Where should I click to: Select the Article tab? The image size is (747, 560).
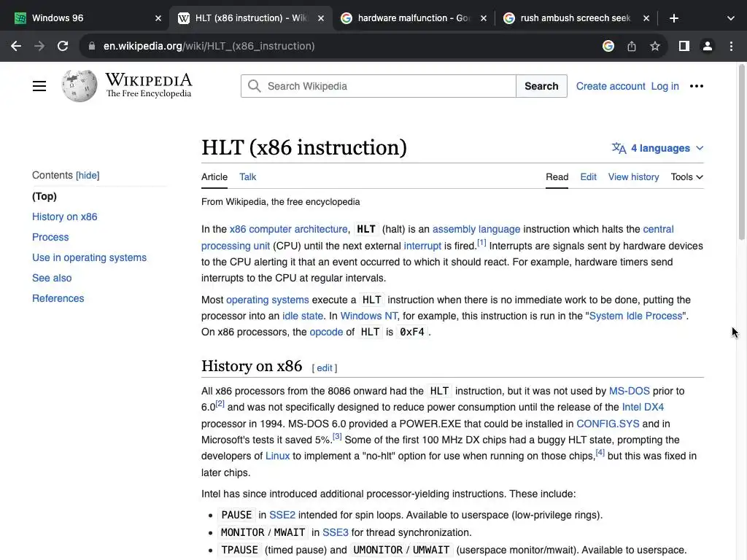(x=214, y=176)
